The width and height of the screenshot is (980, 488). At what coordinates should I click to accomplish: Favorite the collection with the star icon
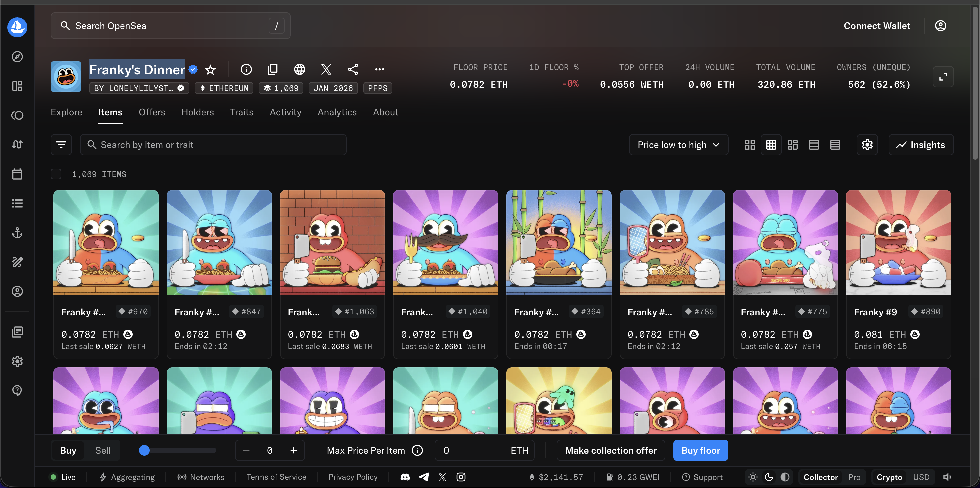click(210, 70)
